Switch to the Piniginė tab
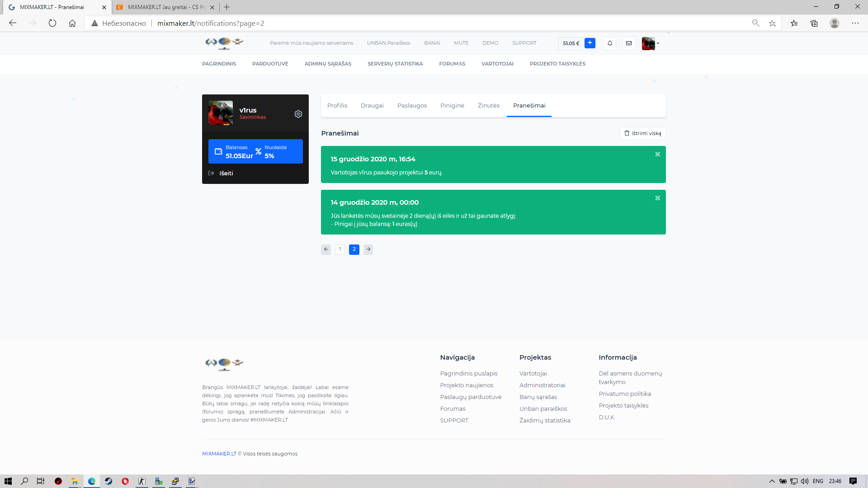The height and width of the screenshot is (488, 868). [x=452, y=106]
